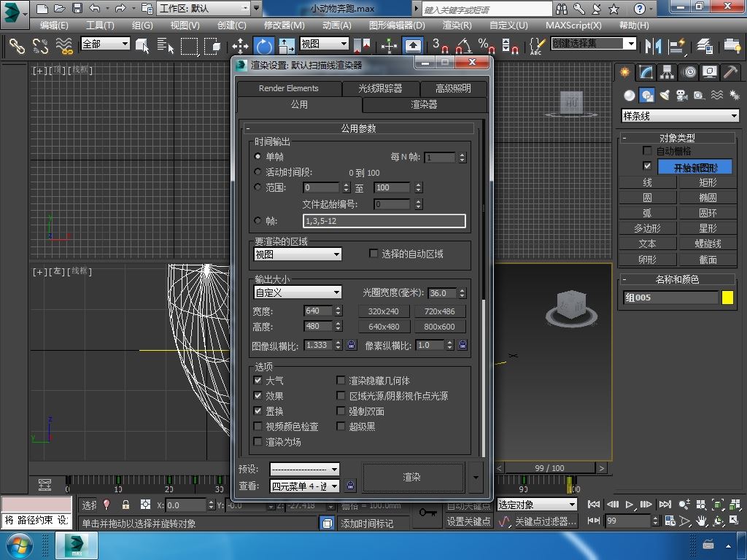747x560 pixels.
Task: Uncheck the 效果 option checkbox
Action: click(258, 395)
